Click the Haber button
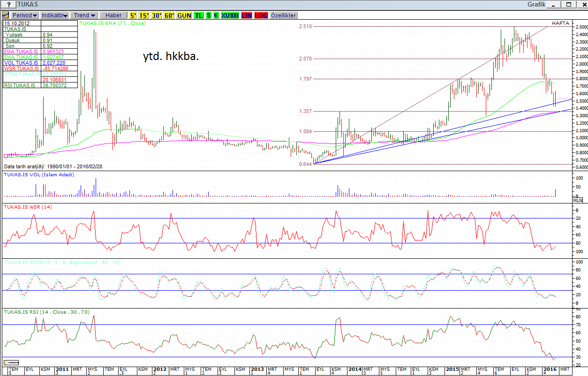Viewport: 588px width, 376px height. (x=113, y=15)
